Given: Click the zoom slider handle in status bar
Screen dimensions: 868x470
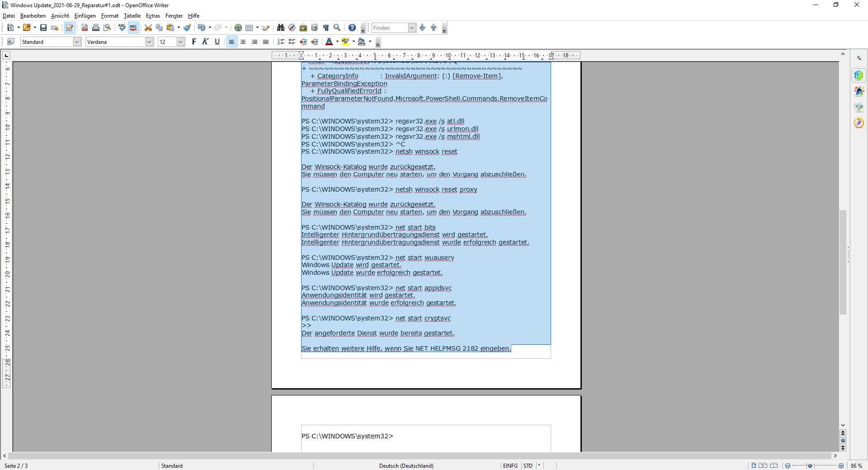Looking at the screenshot, I should click(x=810, y=466).
